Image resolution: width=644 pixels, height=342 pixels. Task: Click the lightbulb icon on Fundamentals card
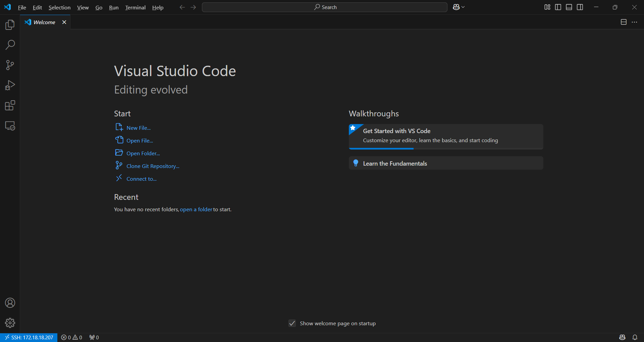click(356, 163)
